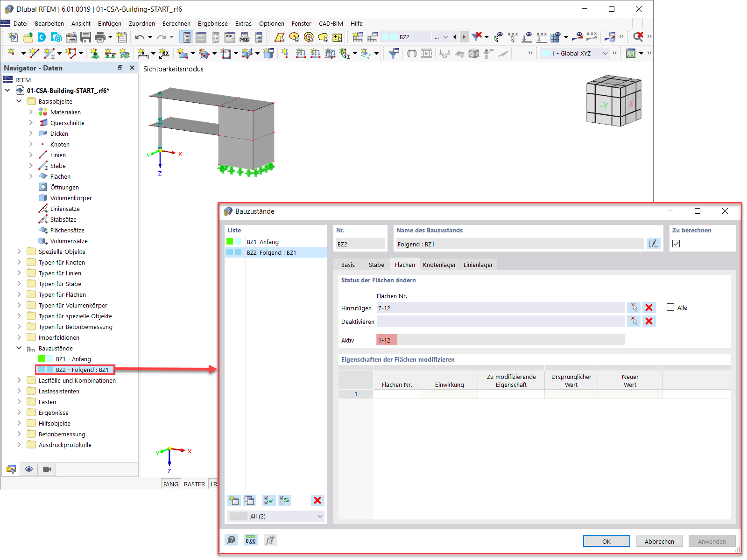Click the navigation cube in viewport
Image resolution: width=747 pixels, height=560 pixels.
pyautogui.click(x=613, y=101)
